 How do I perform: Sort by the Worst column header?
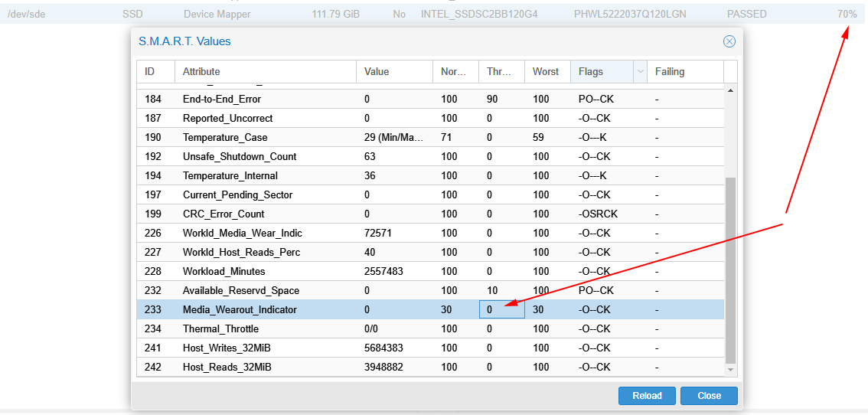coord(547,71)
